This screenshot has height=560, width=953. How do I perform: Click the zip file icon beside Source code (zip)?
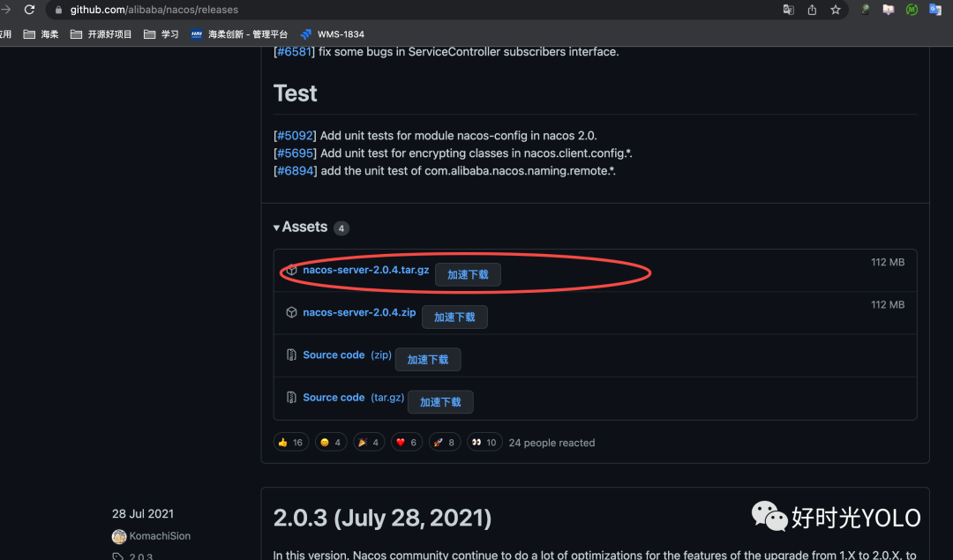tap(292, 355)
